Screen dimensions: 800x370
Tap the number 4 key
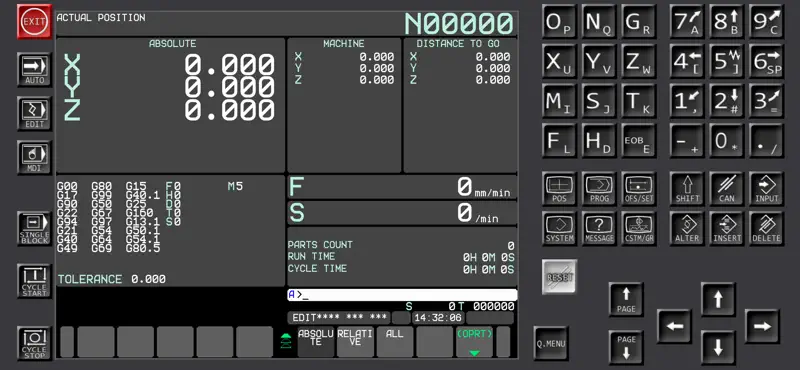[x=687, y=61]
